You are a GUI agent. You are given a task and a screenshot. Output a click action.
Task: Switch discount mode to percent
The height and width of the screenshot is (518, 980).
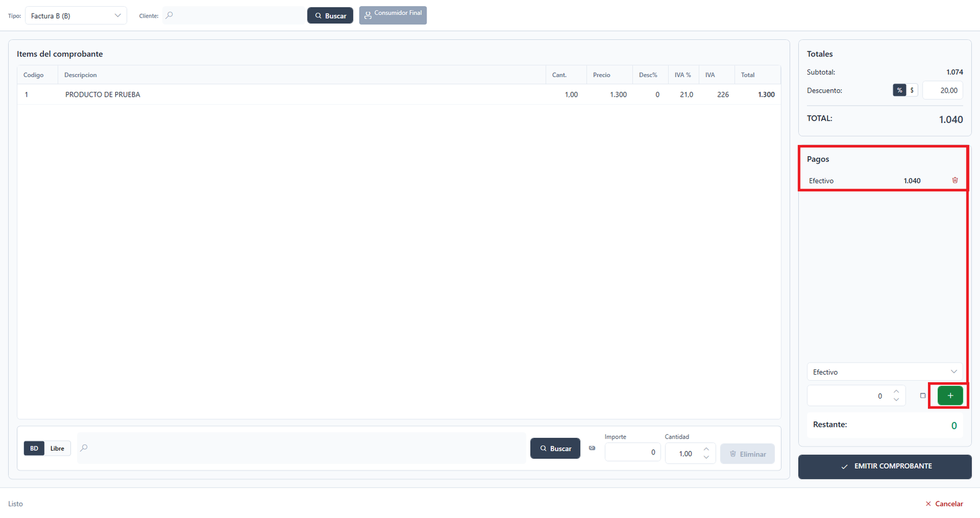[x=899, y=90]
